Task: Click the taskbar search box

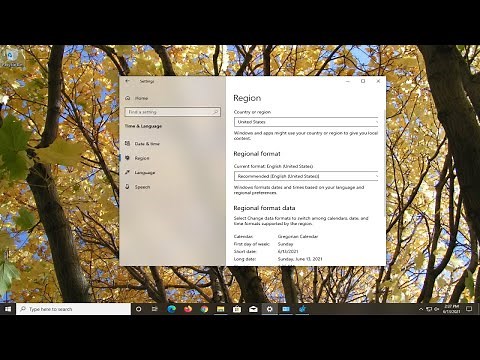Action: pos(73,309)
